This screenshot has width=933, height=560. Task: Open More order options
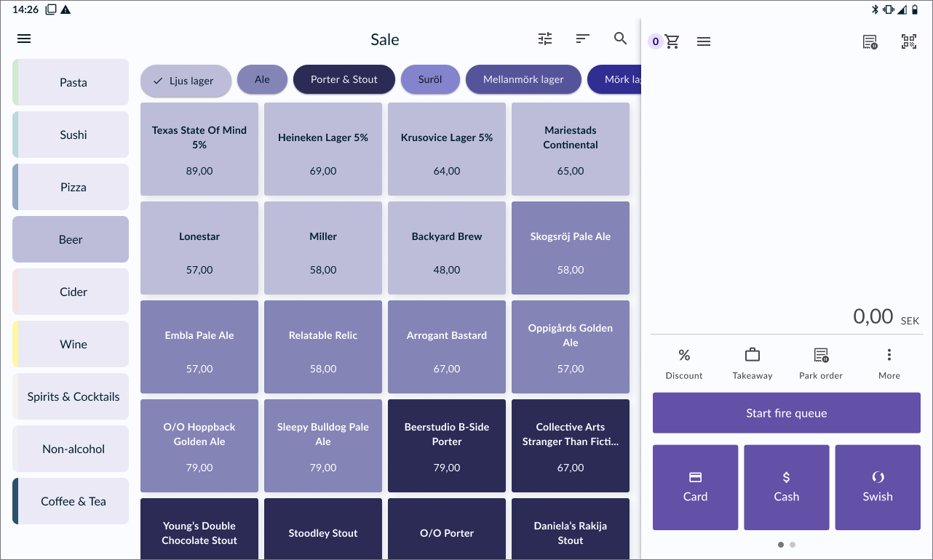[x=889, y=364]
